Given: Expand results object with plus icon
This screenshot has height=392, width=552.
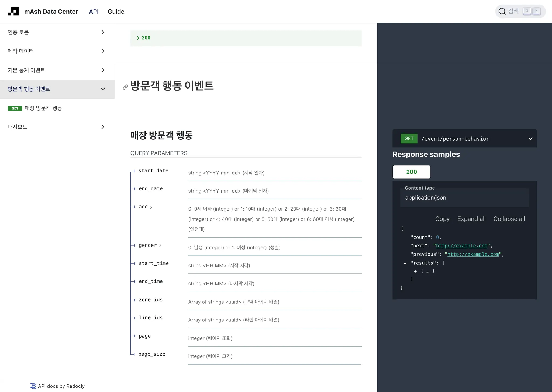Looking at the screenshot, I should point(415,271).
